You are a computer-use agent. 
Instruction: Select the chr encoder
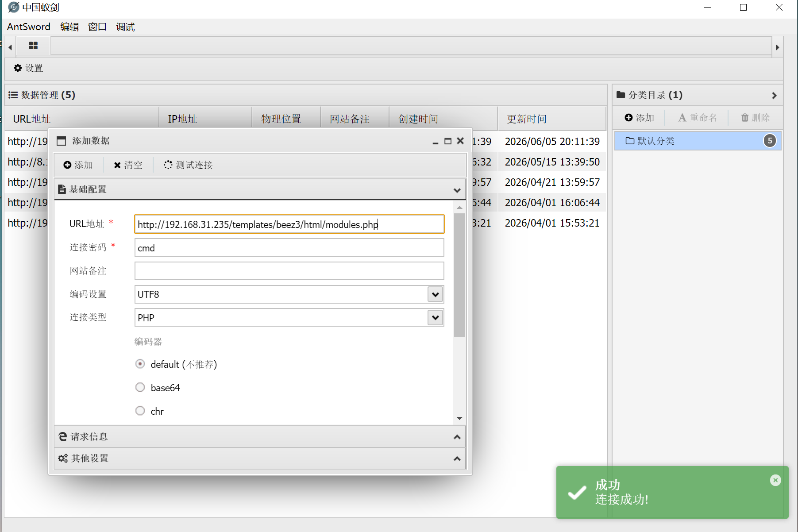point(140,411)
